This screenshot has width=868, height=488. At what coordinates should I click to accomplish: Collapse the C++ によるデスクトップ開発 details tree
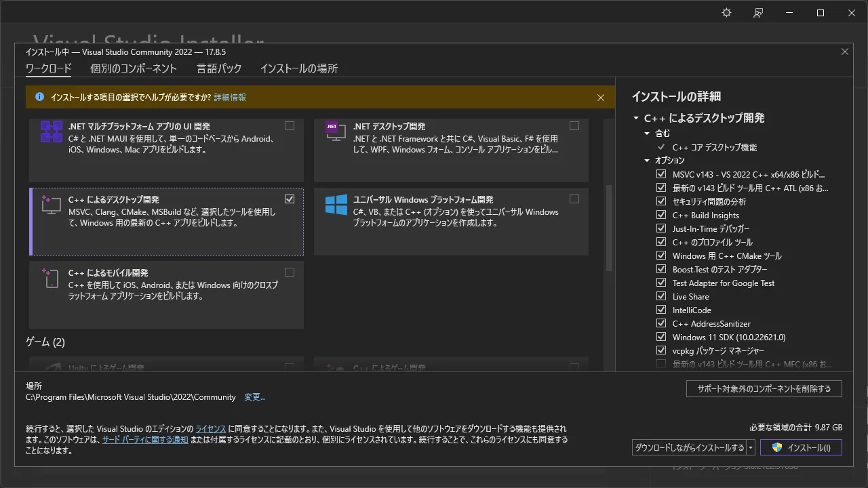(636, 118)
